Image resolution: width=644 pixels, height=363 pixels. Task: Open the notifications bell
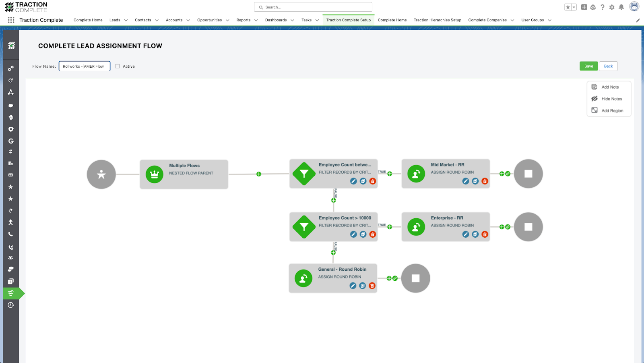click(x=621, y=7)
